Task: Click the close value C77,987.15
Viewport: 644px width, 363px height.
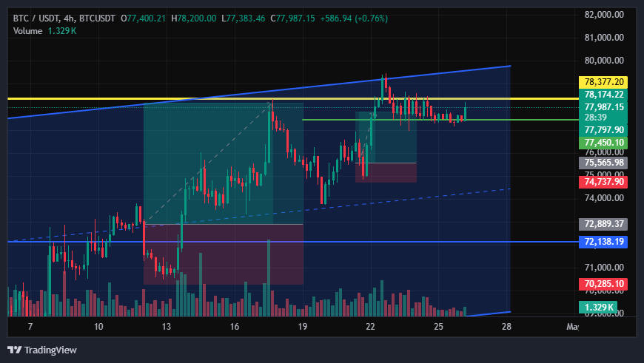Action: click(x=292, y=18)
